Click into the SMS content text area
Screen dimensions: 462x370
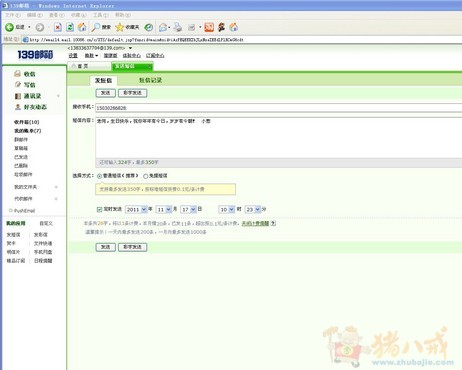pos(279,137)
